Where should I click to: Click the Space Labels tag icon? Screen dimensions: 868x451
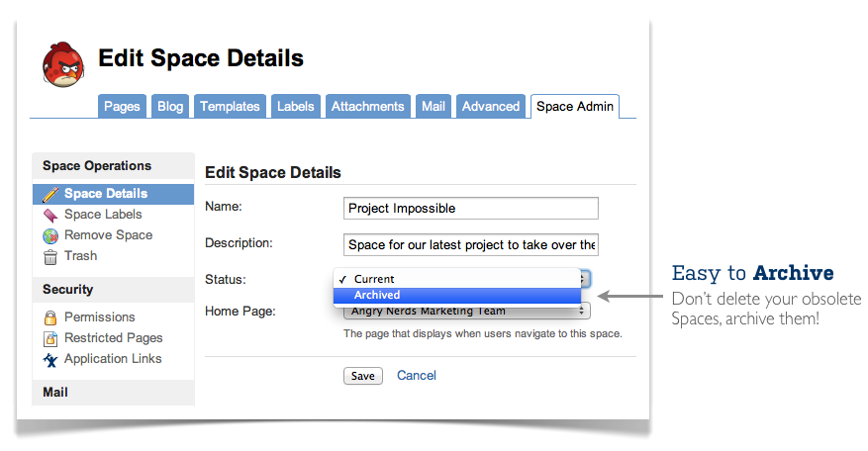coord(50,216)
